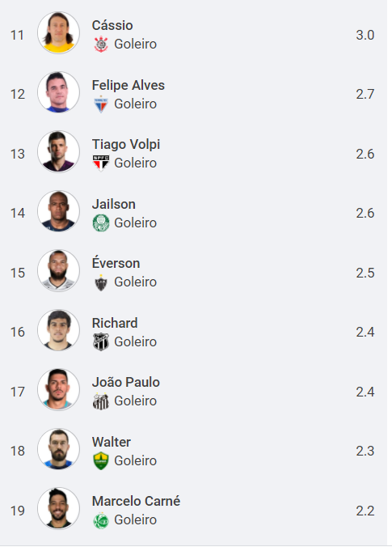This screenshot has height=547, width=392.
Task: Click the São Paulo SPFC crest
Action: [101, 163]
